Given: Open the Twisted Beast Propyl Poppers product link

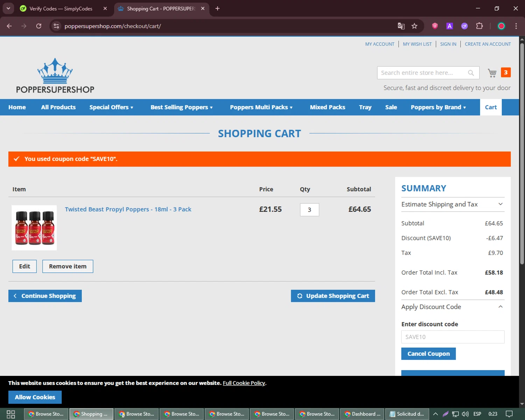Looking at the screenshot, I should coord(128,209).
